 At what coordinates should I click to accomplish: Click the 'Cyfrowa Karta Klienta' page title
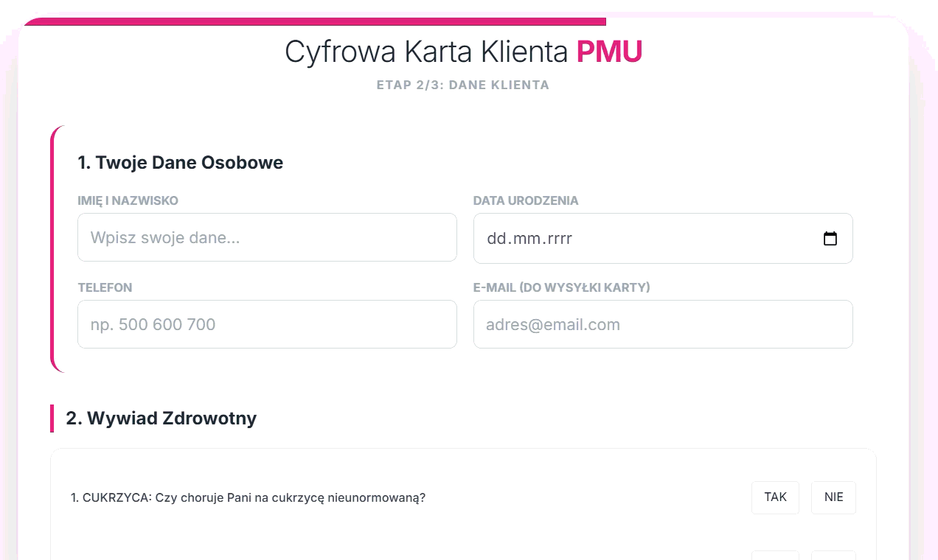point(426,52)
